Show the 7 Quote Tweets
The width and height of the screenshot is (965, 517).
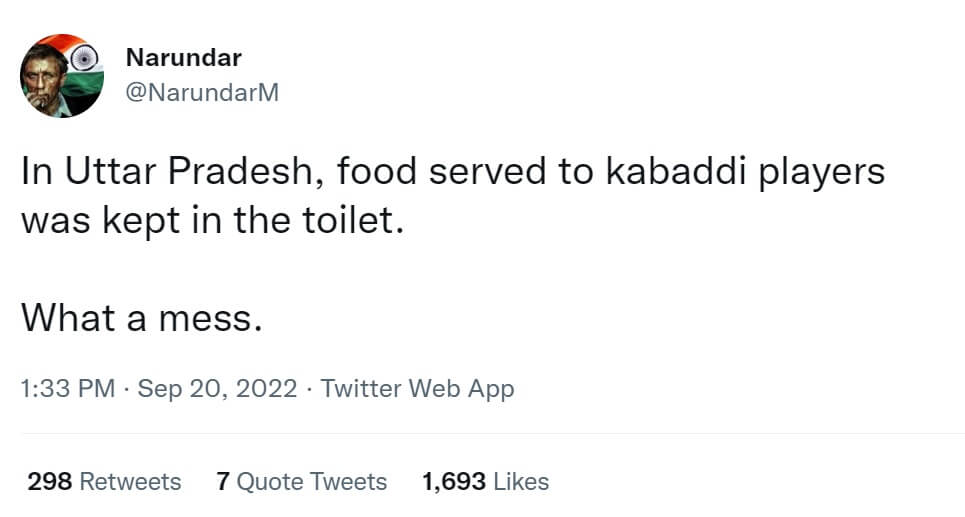coord(301,481)
